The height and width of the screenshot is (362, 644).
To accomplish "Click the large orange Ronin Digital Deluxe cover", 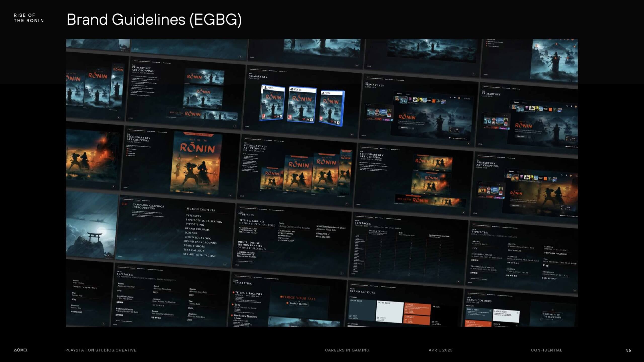I will click(196, 163).
